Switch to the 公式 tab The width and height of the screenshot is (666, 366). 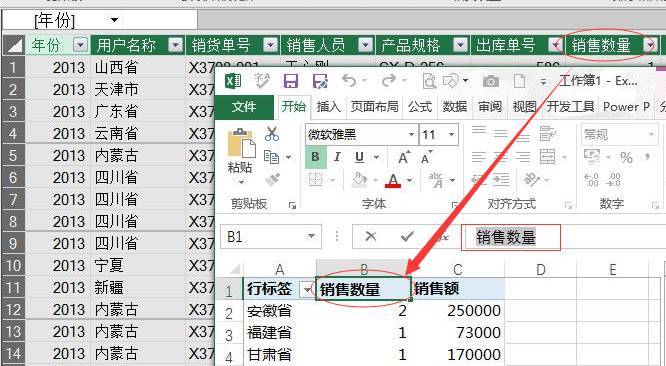420,107
